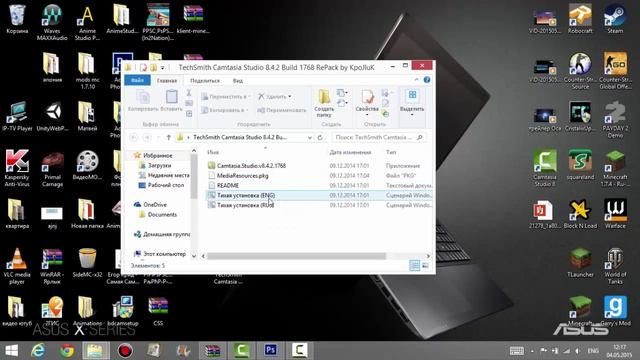The height and width of the screenshot is (360, 640).
Task: Click the Удалить button in ribbon
Action: tap(275, 97)
